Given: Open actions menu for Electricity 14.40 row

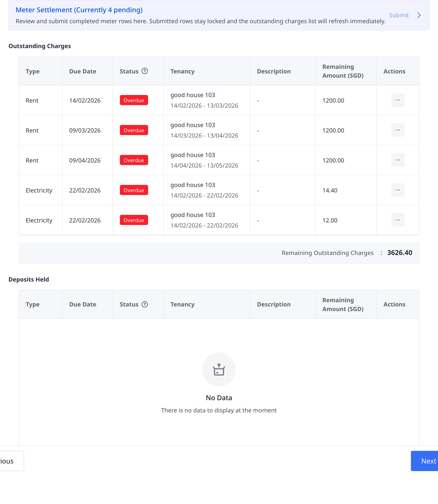Looking at the screenshot, I should coord(398,190).
